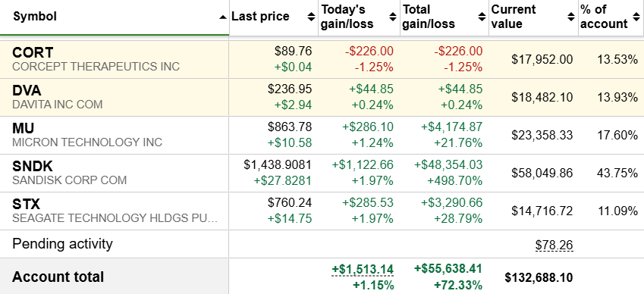This screenshot has width=644, height=294.
Task: Click the Pending activity $78.26 amount
Action: pyautogui.click(x=554, y=245)
